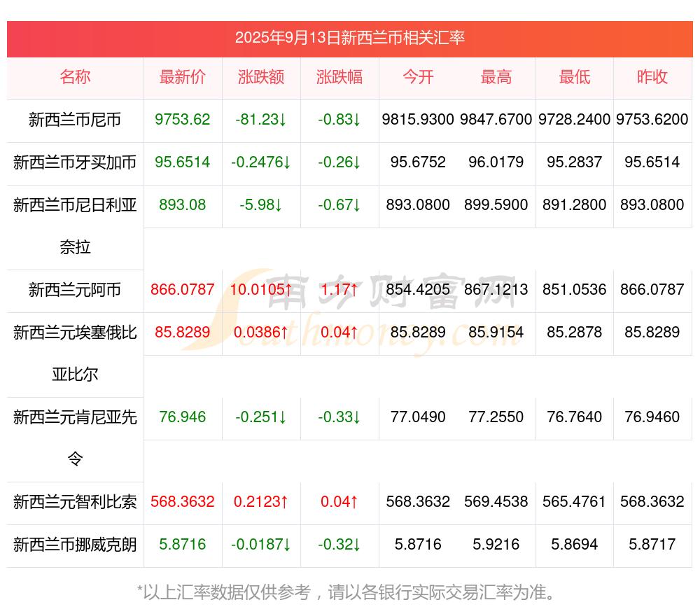Select the 涨跌幅 column header
The height and width of the screenshot is (614, 700).
[x=339, y=77]
